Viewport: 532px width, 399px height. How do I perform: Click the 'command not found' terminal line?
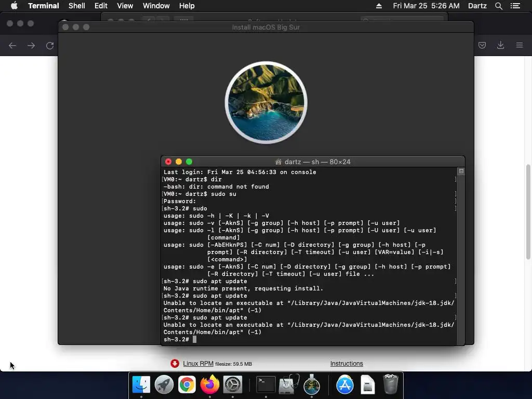point(216,187)
